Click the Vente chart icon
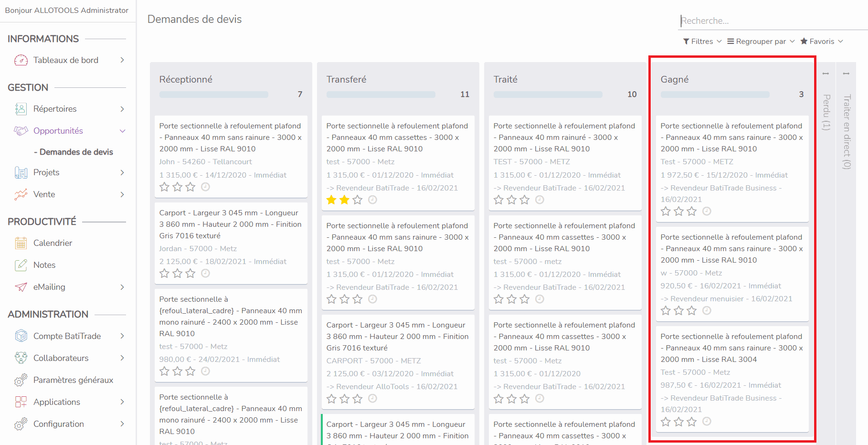This screenshot has width=868, height=445. click(21, 194)
